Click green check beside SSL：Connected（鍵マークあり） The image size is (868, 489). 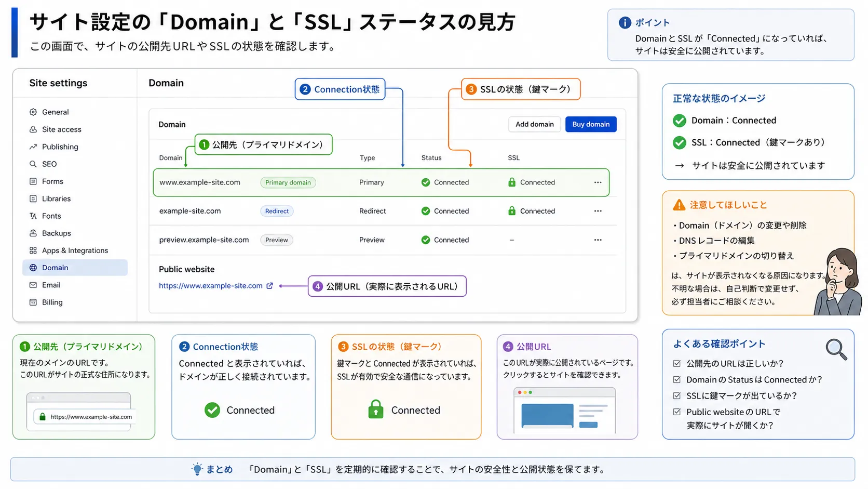pos(680,142)
